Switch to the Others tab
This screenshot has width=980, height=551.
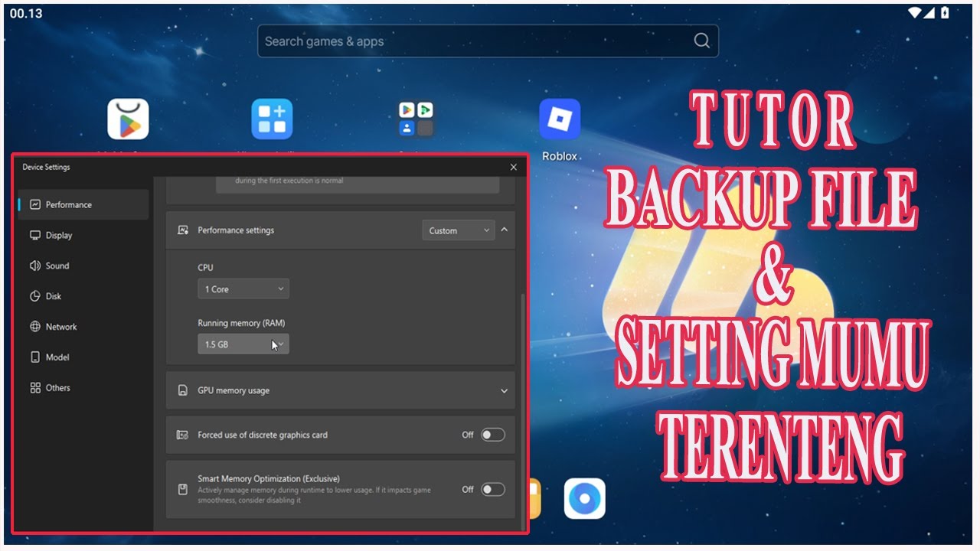coord(83,388)
